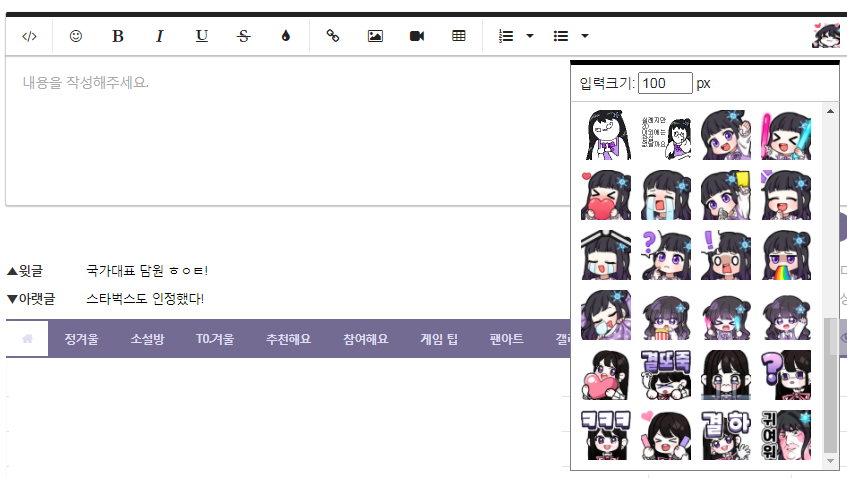The height and width of the screenshot is (478, 847).
Task: Insert the 귀여워 sticker
Action: tap(785, 435)
